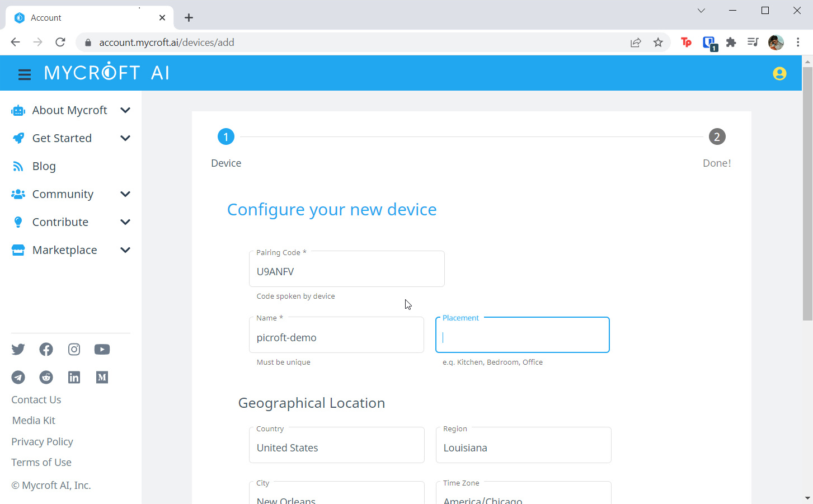Open the Medium social icon
The image size is (813, 504).
[102, 378]
